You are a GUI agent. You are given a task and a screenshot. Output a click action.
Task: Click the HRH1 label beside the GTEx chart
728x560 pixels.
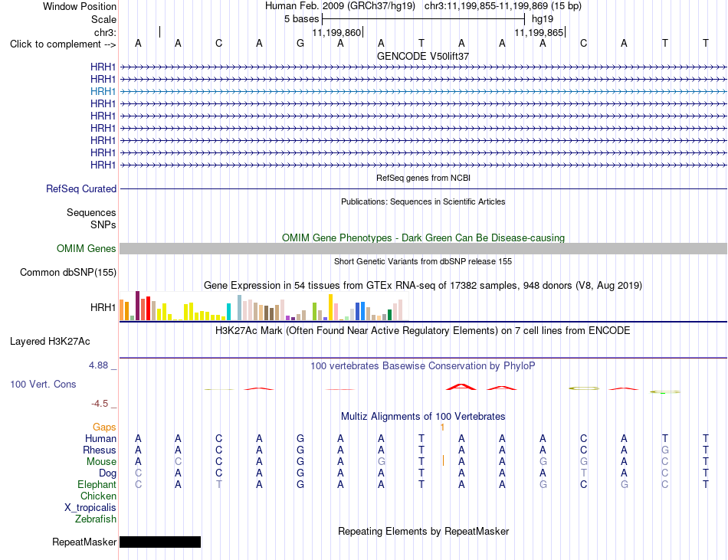[103, 307]
